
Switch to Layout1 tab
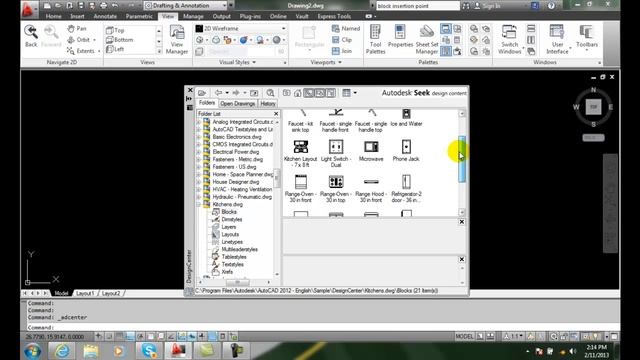[x=85, y=293]
